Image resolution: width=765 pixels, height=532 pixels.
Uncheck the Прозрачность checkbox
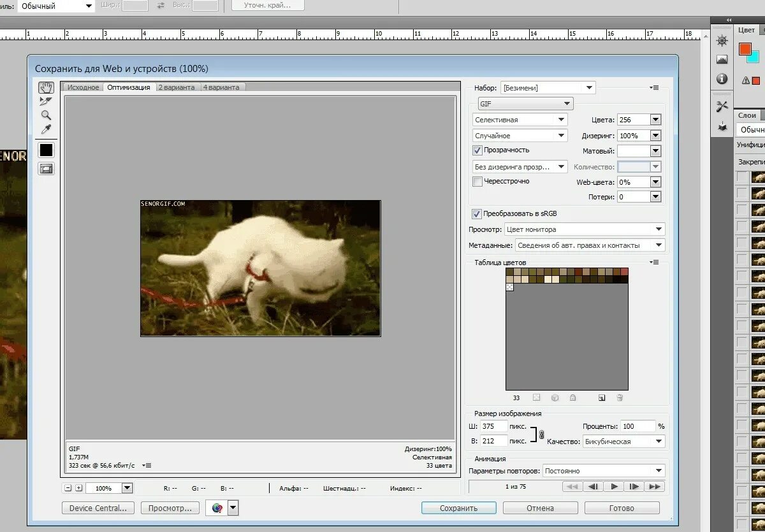477,150
